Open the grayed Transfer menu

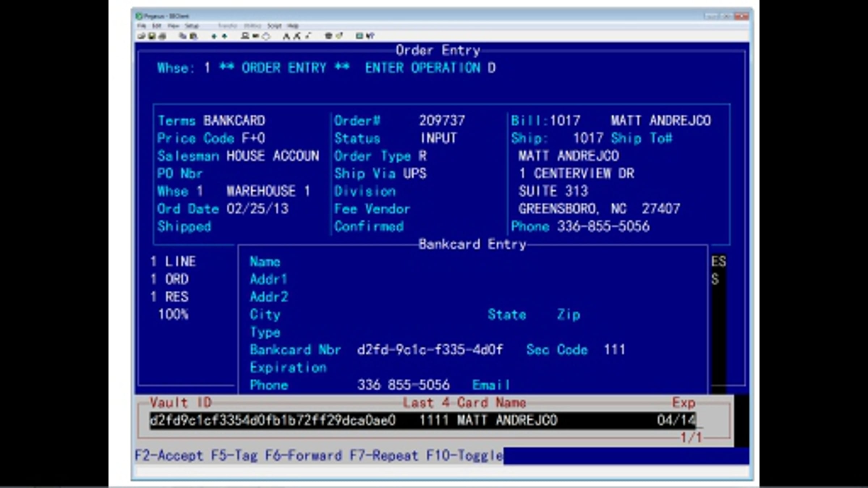point(227,26)
